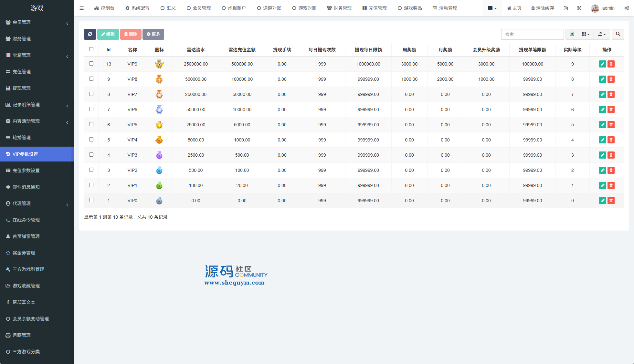Open the settings gears icon top right
Screen dimensions: 634x364
(627, 8)
